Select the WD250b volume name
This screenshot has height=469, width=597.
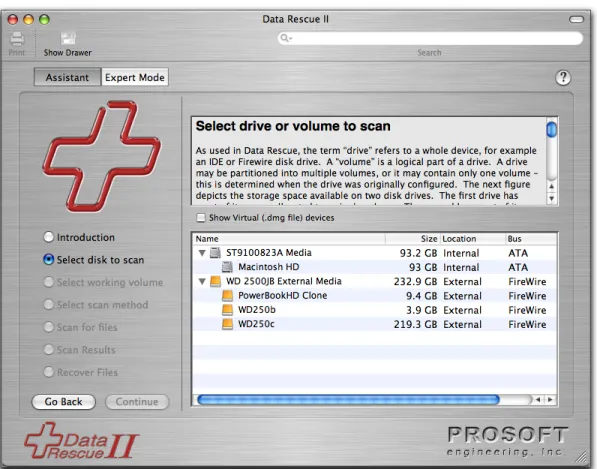coord(257,310)
